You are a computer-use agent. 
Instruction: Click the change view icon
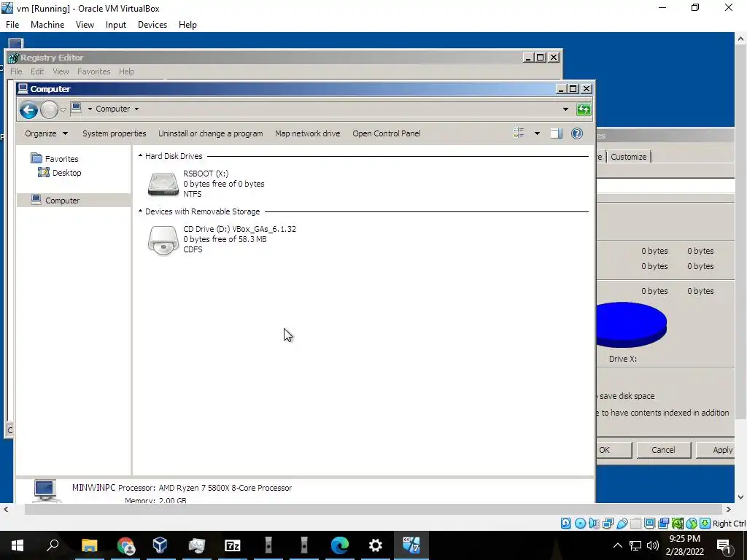(519, 133)
